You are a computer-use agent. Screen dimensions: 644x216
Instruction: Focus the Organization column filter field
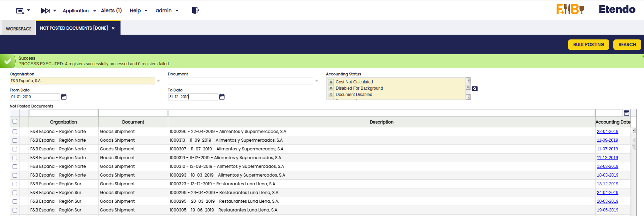point(63,113)
